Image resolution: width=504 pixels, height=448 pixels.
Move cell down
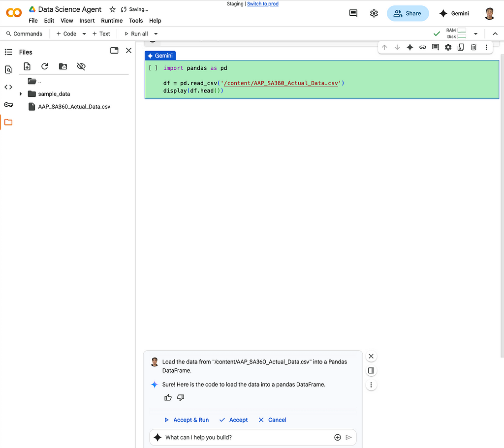click(397, 48)
